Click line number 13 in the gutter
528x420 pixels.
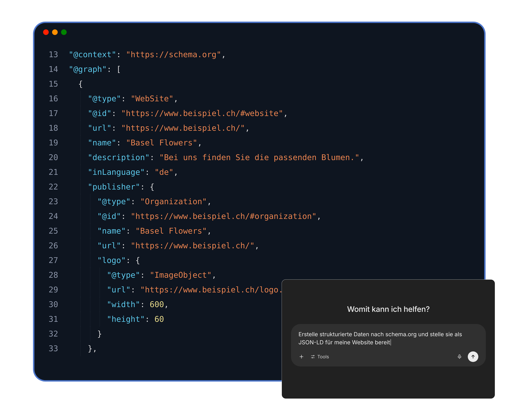pos(53,54)
